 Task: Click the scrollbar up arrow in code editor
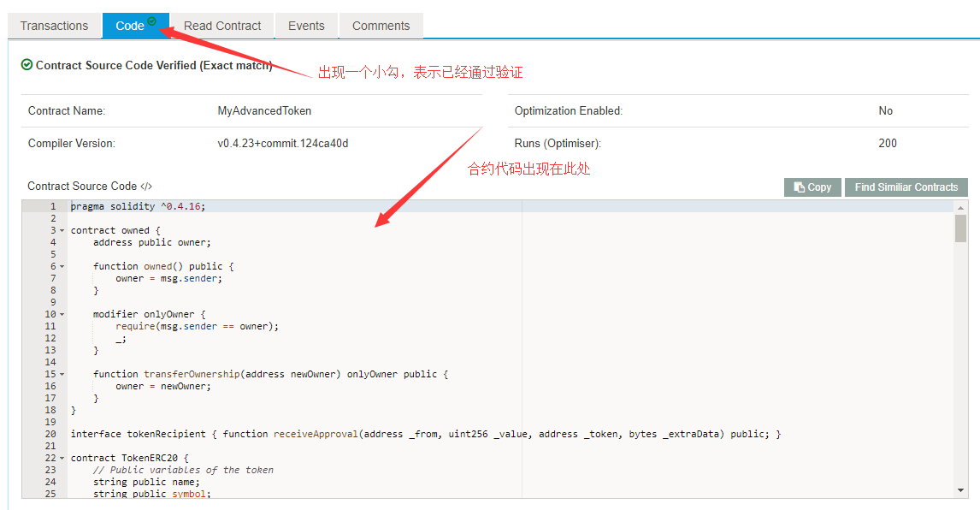[x=960, y=207]
